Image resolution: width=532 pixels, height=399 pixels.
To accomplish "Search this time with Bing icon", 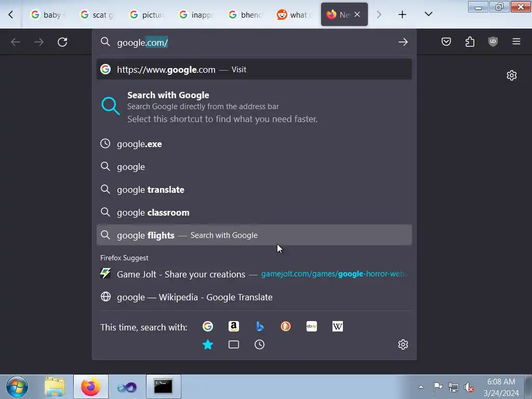I will (x=260, y=326).
